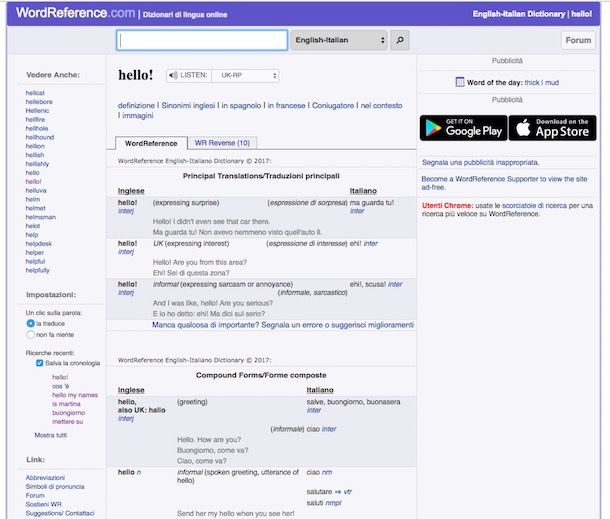610x519 pixels.
Task: Click the Word of the day calendar icon
Action: pos(460,82)
